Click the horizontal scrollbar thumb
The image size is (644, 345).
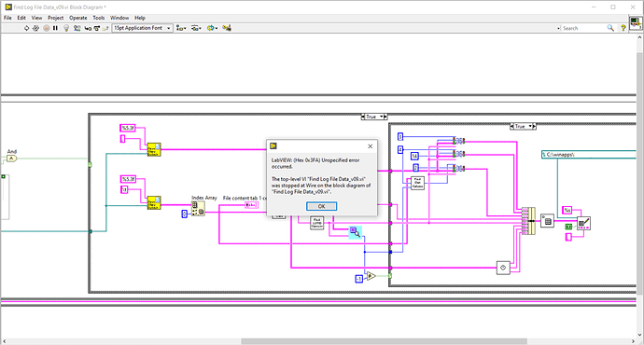tap(384, 341)
